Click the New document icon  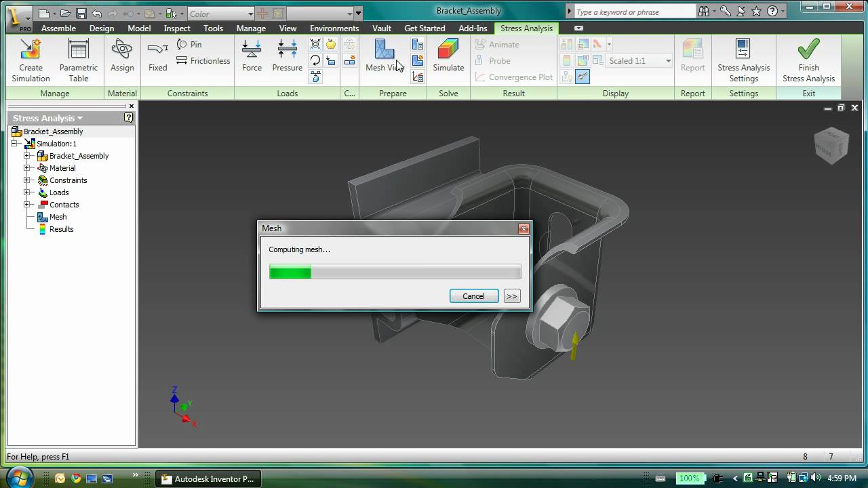pos(43,13)
